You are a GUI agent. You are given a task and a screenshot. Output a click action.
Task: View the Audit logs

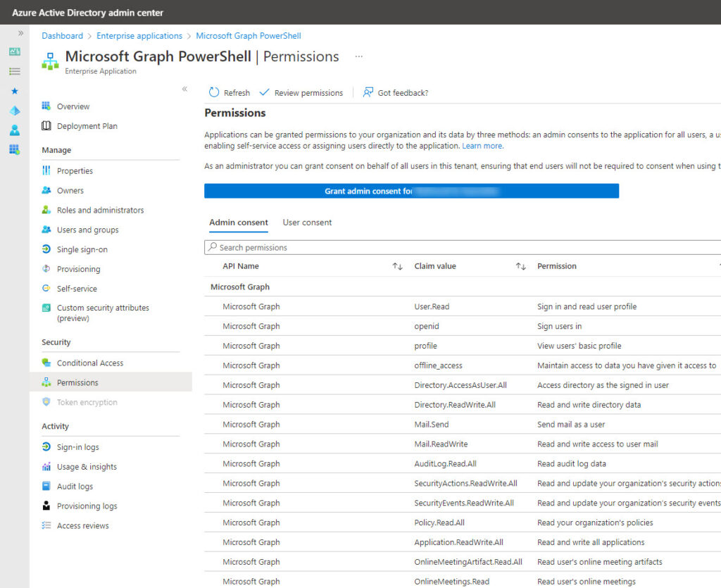74,486
